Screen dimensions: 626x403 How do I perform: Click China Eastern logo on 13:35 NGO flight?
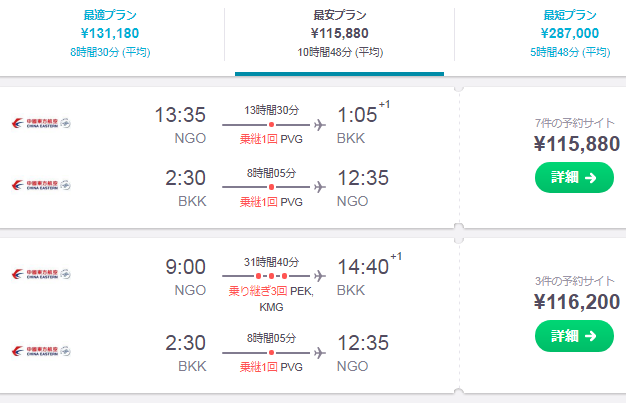[x=41, y=123]
